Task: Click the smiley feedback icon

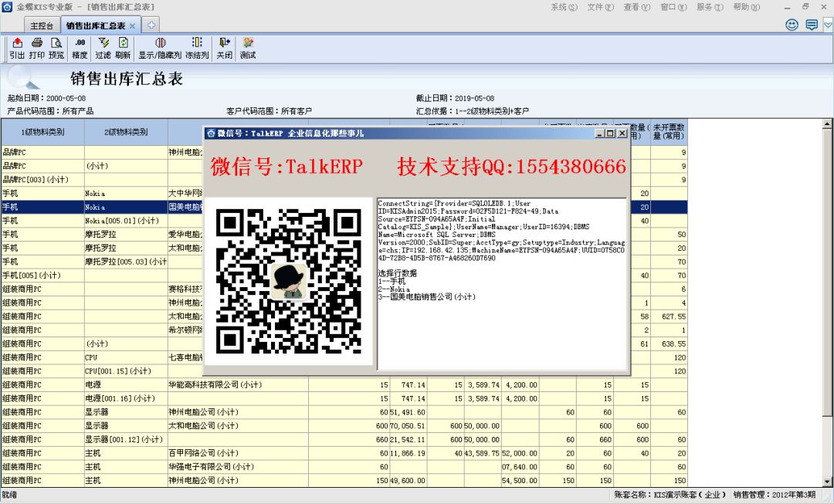Action: (x=792, y=25)
